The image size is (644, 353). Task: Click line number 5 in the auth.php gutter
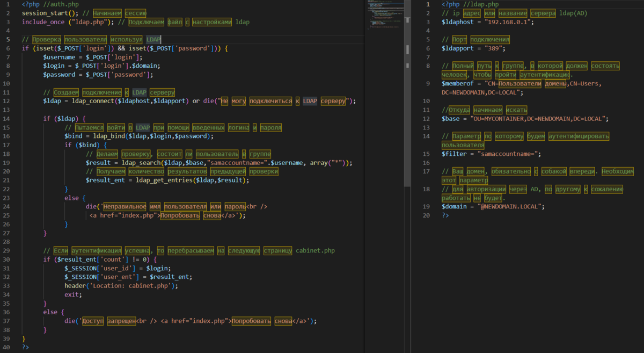[9, 40]
